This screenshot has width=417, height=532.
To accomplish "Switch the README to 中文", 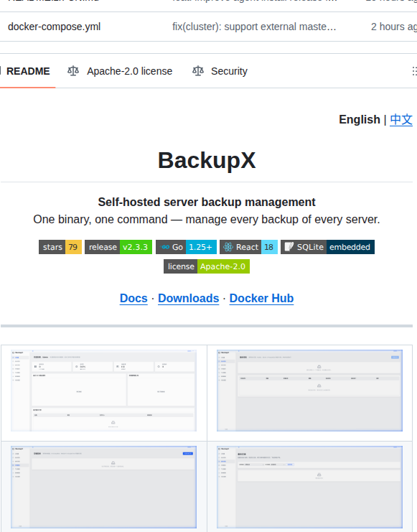I will pos(401,119).
